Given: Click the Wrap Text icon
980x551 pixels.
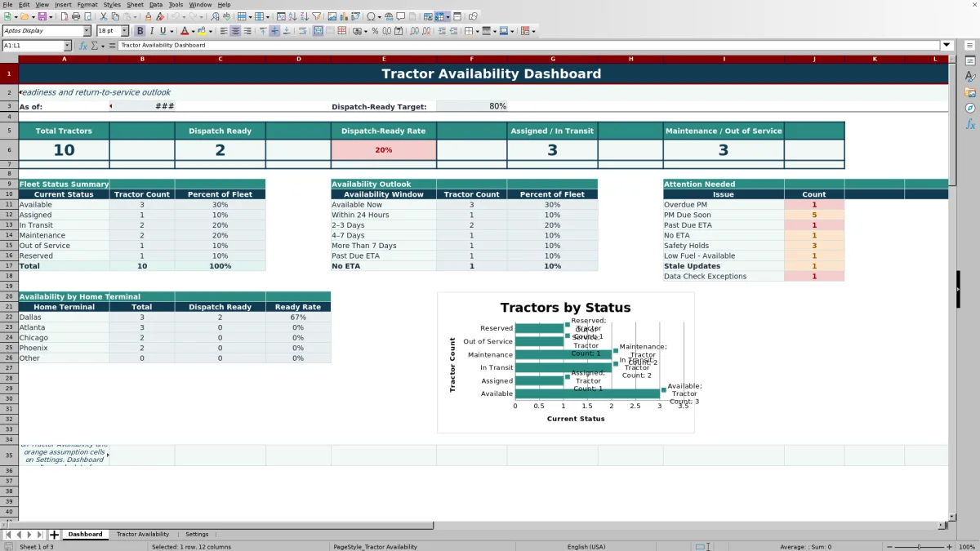Looking at the screenshot, I should click(x=302, y=31).
